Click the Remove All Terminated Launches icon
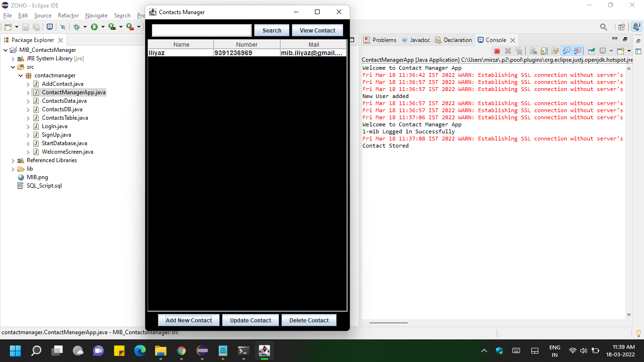Viewport: 644px width, 362px height. [519, 50]
